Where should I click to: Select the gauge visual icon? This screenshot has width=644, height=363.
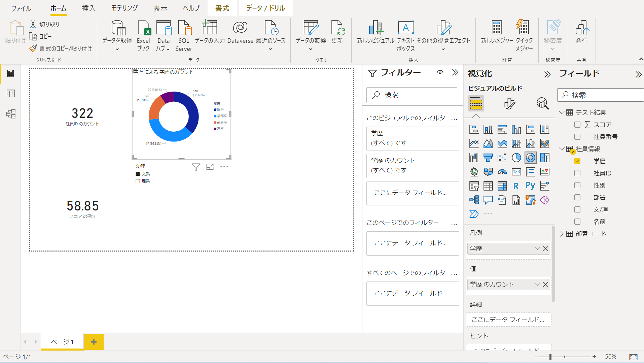click(x=502, y=172)
